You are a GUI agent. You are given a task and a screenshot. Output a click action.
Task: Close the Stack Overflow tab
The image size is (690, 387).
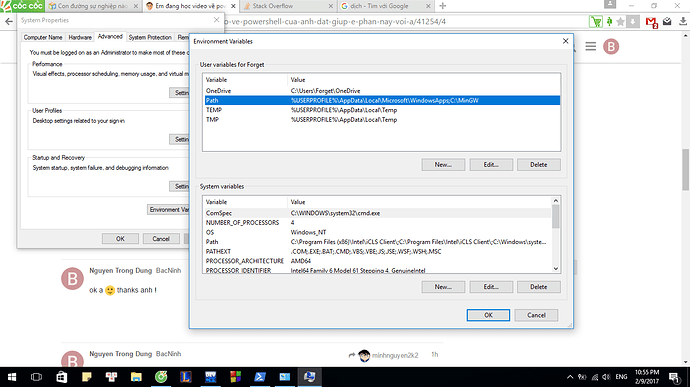click(331, 6)
